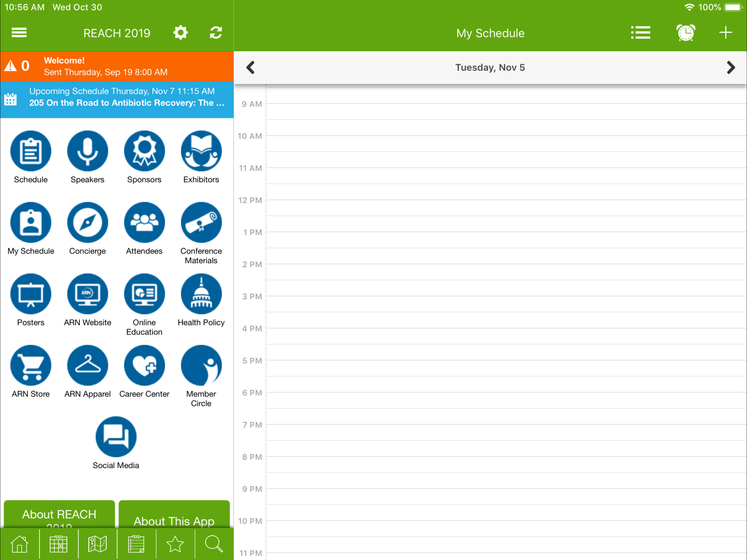Viewport: 747px width, 560px height.
Task: Go to next day arrow
Action: click(x=731, y=68)
